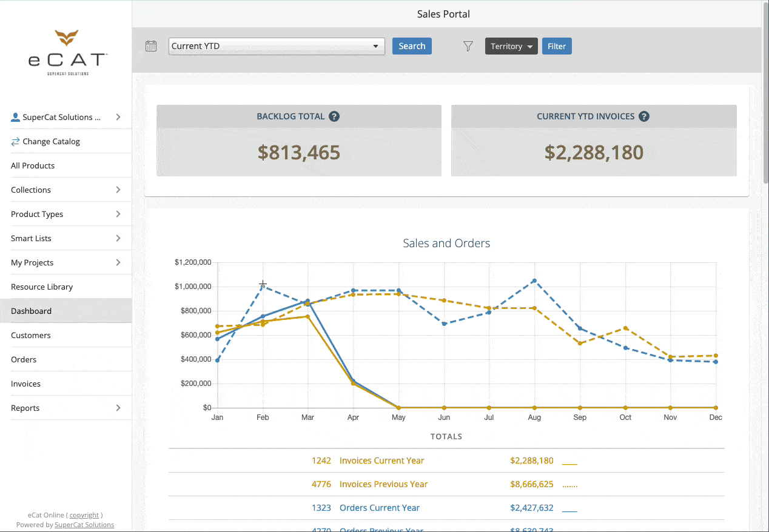Click the Sales and Orders chart title
Image resolution: width=769 pixels, height=532 pixels.
446,243
